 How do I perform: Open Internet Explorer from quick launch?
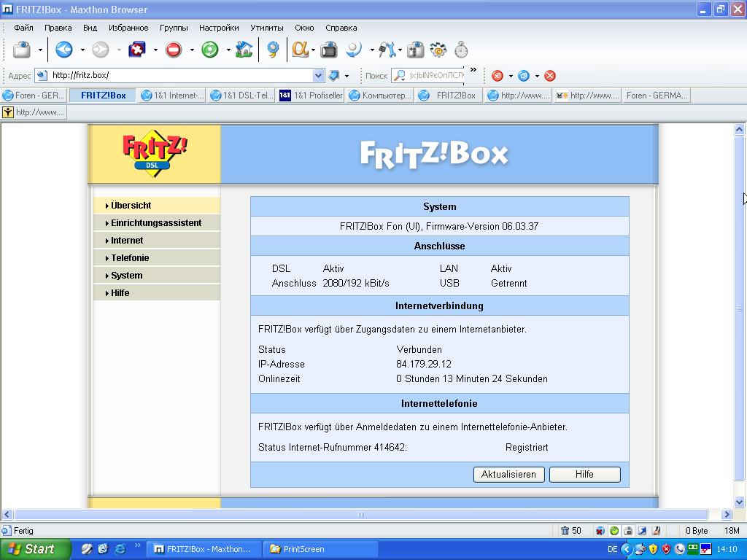click(x=120, y=549)
